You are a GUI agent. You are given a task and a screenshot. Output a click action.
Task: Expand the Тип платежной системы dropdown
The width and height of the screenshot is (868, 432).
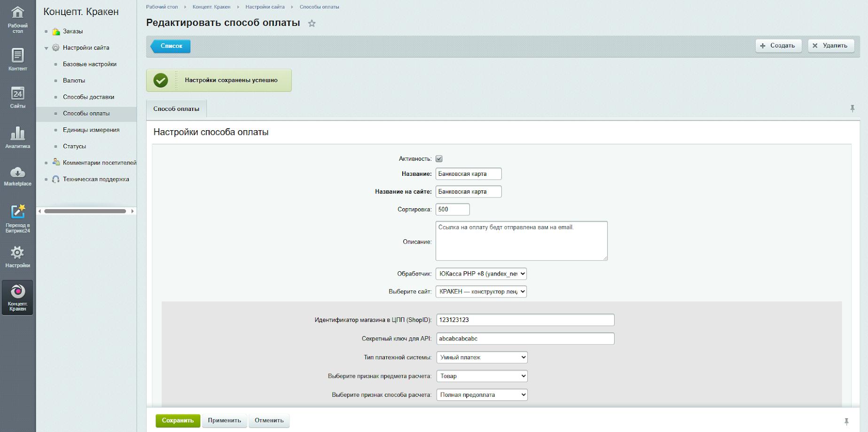[482, 357]
